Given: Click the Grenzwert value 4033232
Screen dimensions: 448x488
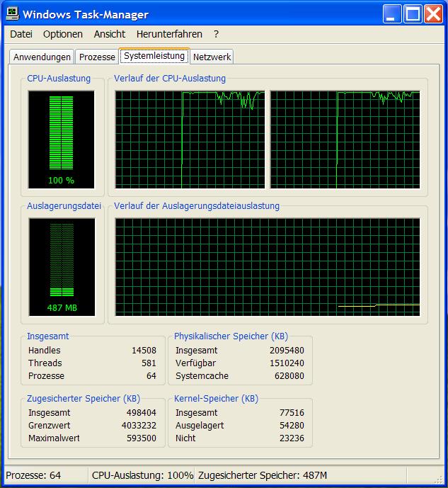Looking at the screenshot, I should pyautogui.click(x=139, y=426).
